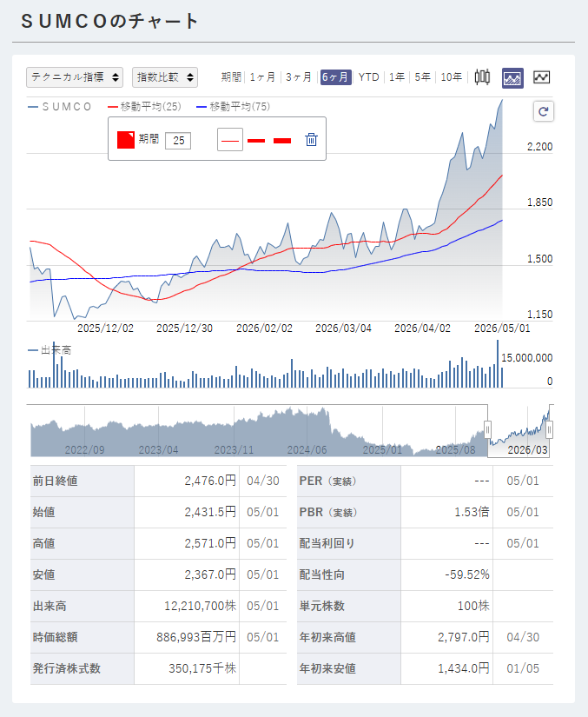Grab the right range navigator handle
This screenshot has height=717, width=588.
pyautogui.click(x=549, y=430)
